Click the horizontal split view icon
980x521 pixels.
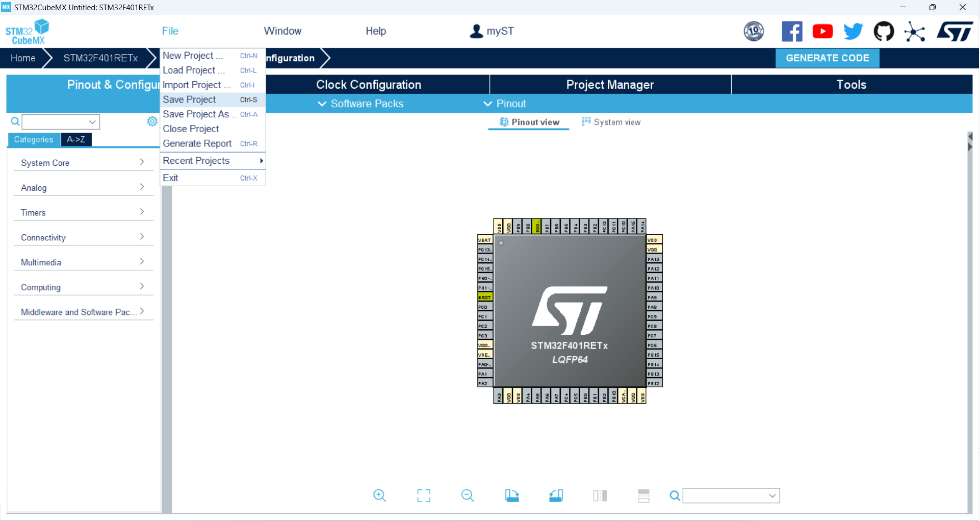(643, 495)
